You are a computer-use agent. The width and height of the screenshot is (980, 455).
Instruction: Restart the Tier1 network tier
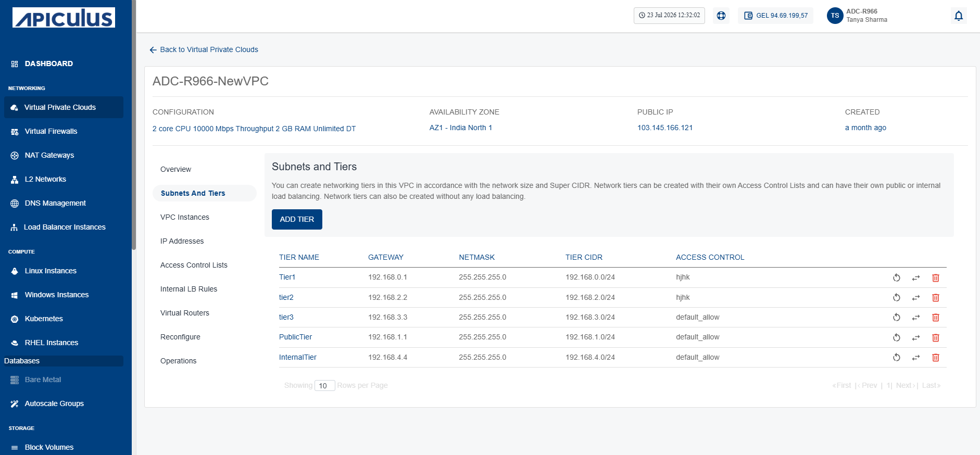click(896, 277)
